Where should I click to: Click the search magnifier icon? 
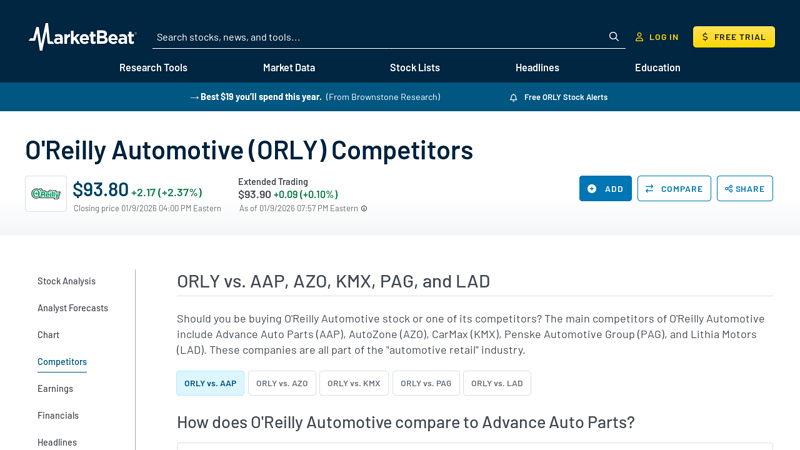(614, 37)
